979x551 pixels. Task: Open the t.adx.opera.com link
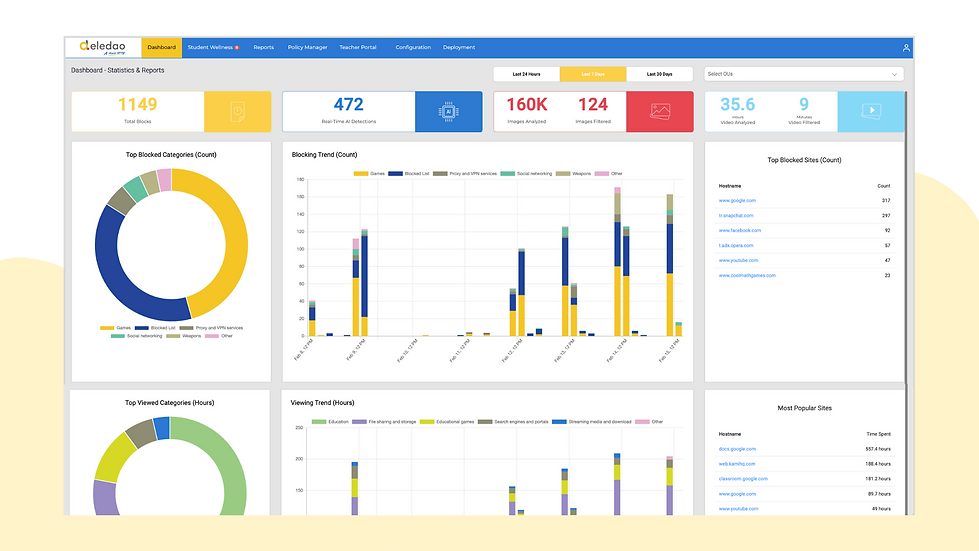click(x=735, y=246)
